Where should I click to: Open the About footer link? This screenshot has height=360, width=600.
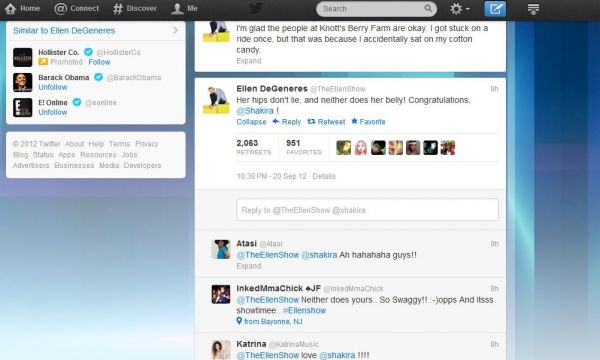click(x=74, y=144)
